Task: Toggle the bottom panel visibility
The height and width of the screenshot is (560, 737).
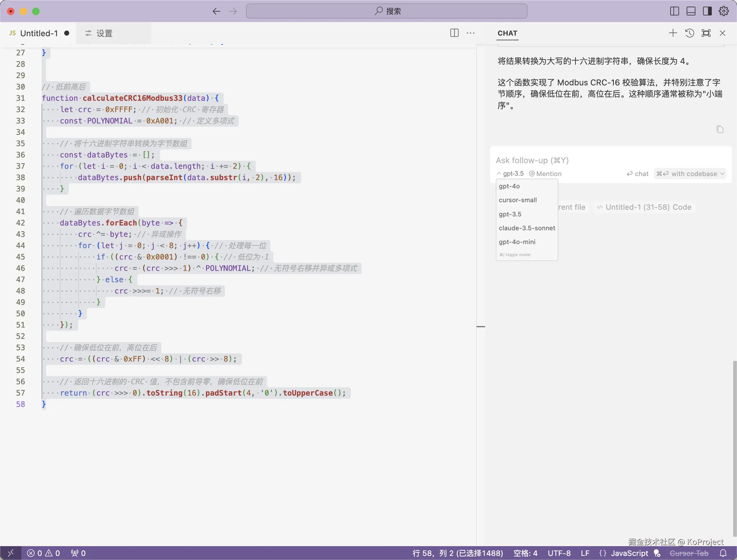Action: click(x=691, y=11)
